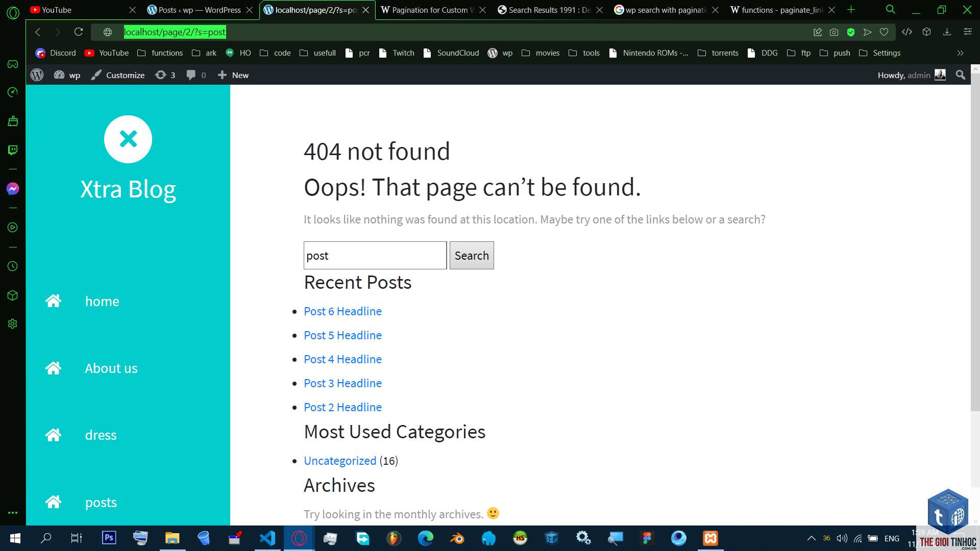Go to dress menu link
The width and height of the screenshot is (980, 551).
point(101,435)
